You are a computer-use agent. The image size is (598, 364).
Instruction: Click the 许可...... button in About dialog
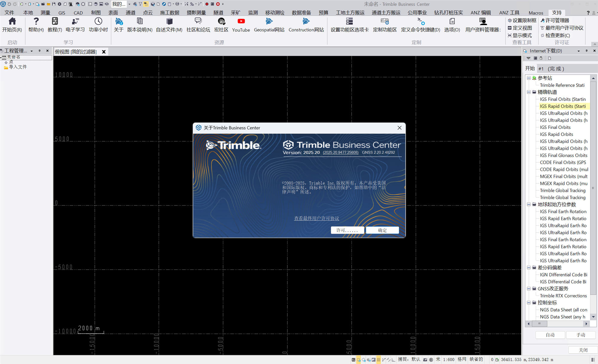(x=347, y=230)
